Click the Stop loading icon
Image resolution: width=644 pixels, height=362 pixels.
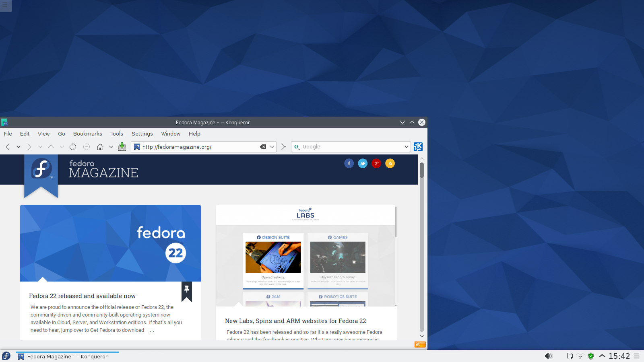[87, 147]
